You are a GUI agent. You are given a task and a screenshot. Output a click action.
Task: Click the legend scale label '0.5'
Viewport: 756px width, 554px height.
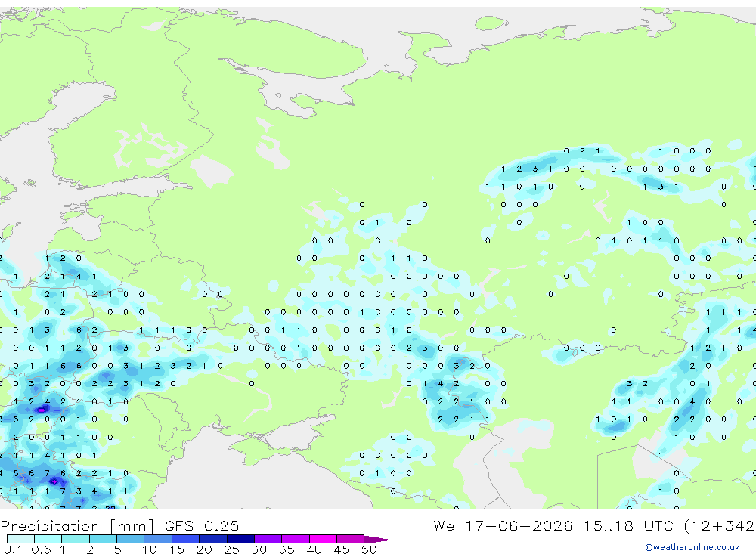click(x=41, y=549)
